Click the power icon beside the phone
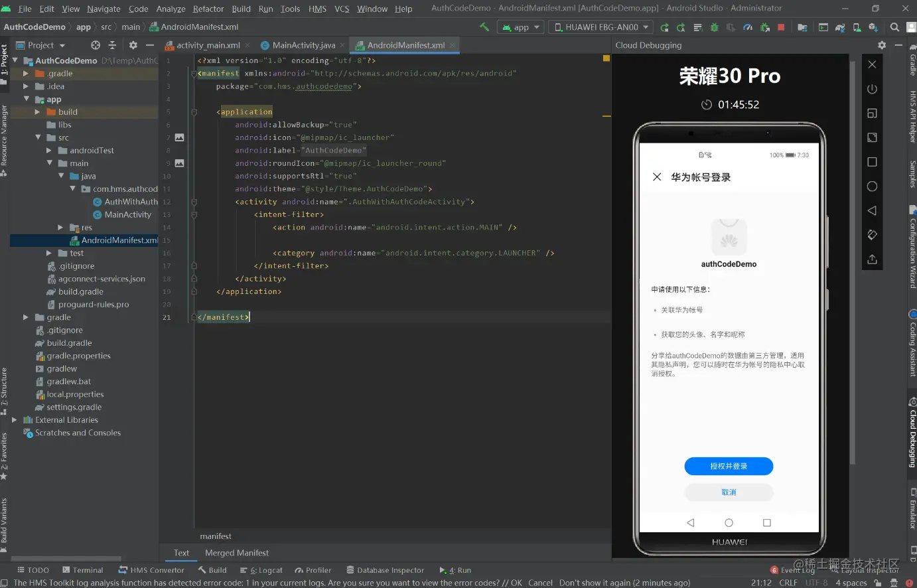The image size is (917, 588). 873,89
